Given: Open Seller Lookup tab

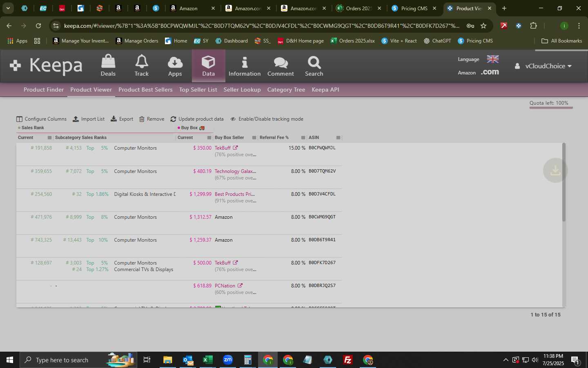Looking at the screenshot, I should (x=242, y=90).
